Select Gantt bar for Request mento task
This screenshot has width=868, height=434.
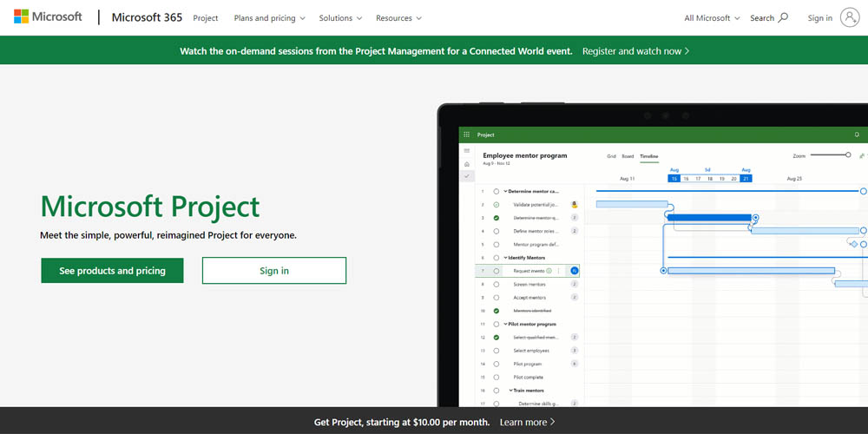751,271
